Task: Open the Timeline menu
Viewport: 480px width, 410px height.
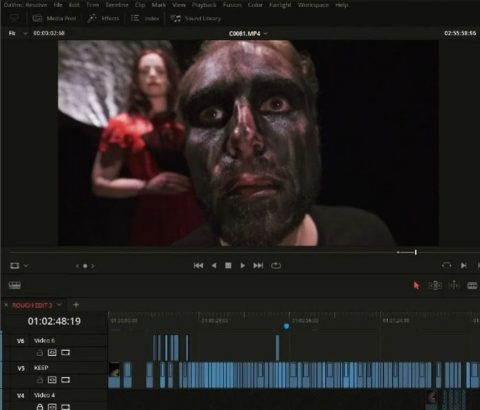Action: pos(117,5)
